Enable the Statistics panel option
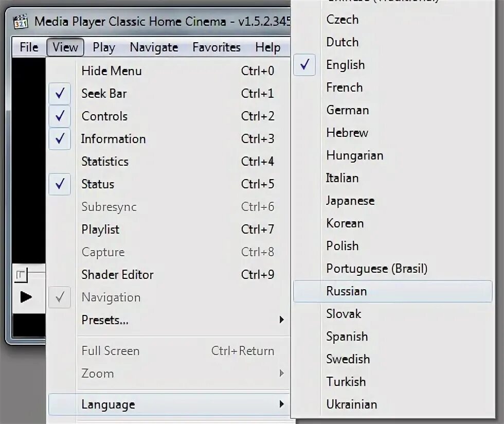This screenshot has height=424, width=504. [x=169, y=162]
